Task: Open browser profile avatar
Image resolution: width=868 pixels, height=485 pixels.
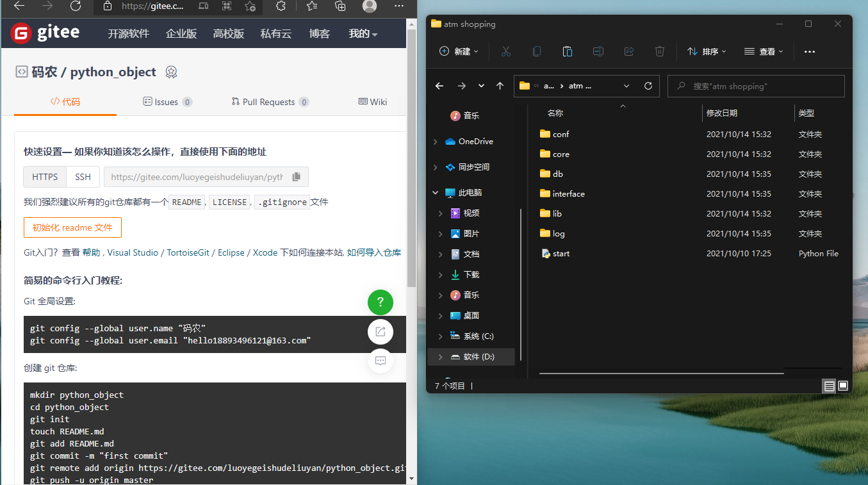Action: [370, 6]
